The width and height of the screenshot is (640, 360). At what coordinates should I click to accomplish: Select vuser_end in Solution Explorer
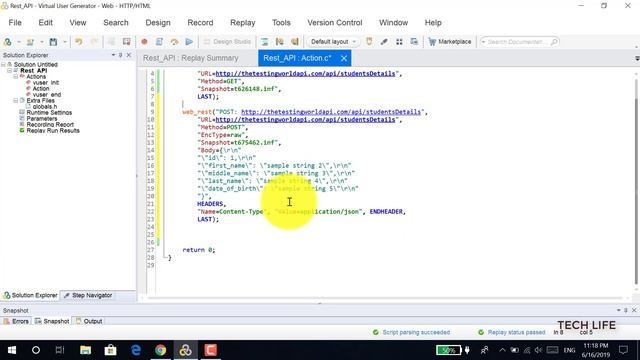coord(47,95)
